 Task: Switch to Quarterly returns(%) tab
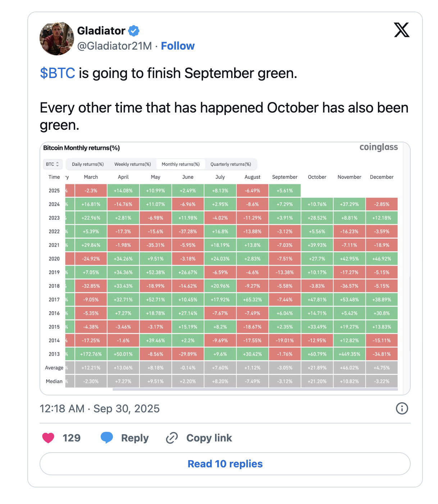pos(231,164)
